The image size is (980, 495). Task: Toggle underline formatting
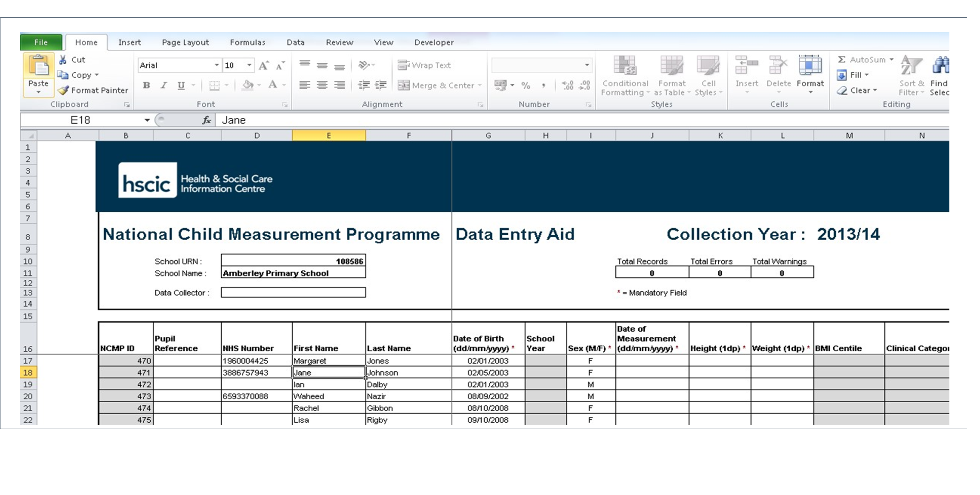(181, 85)
